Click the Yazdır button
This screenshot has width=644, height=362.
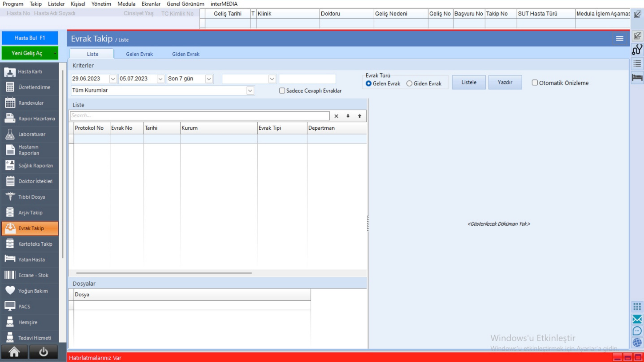click(x=505, y=82)
